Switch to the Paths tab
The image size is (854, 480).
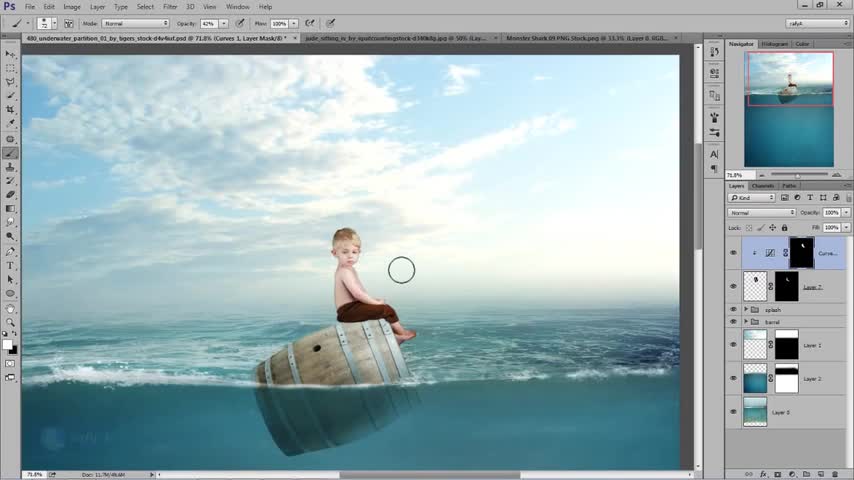tap(789, 186)
